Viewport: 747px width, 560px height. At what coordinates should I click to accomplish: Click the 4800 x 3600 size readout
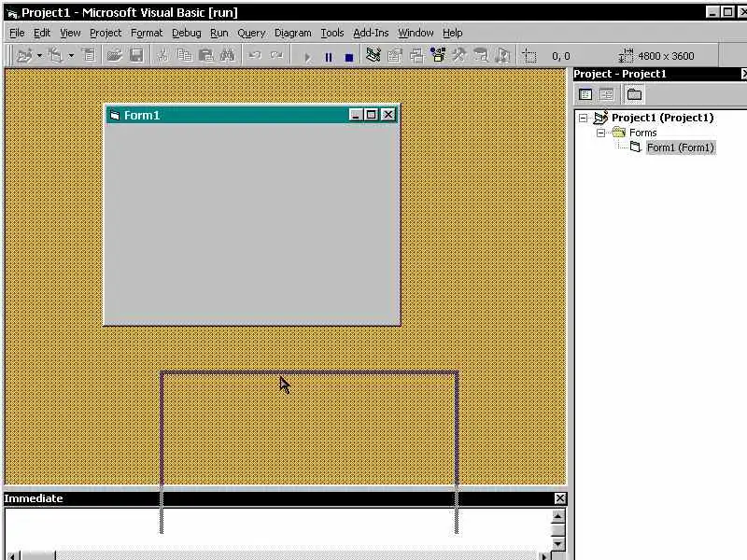666,56
